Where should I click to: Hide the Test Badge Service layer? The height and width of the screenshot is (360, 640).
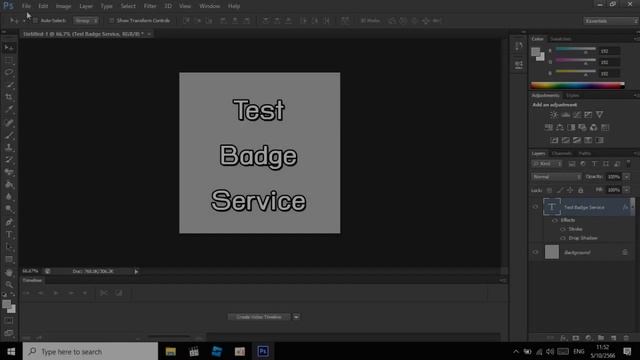point(535,207)
